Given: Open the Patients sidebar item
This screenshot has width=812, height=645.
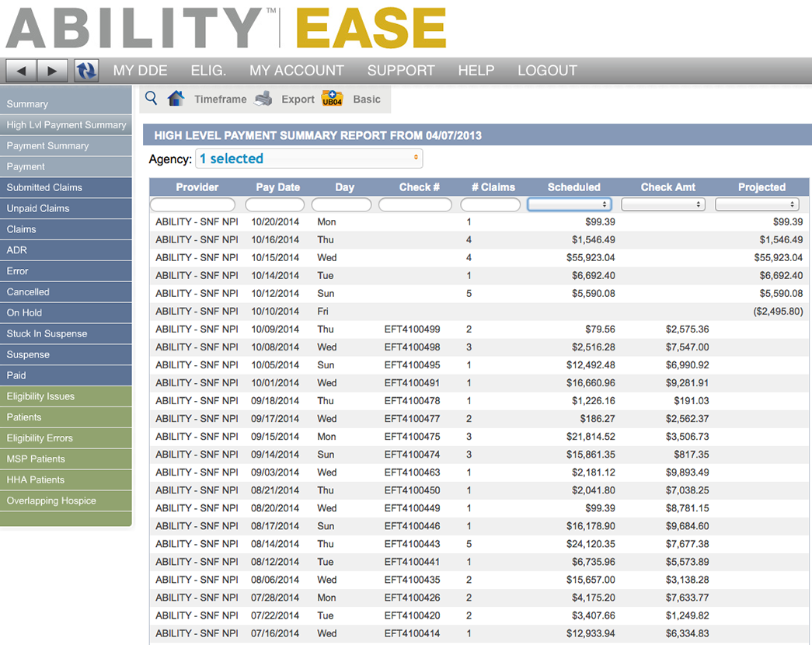Looking at the screenshot, I should pos(66,417).
